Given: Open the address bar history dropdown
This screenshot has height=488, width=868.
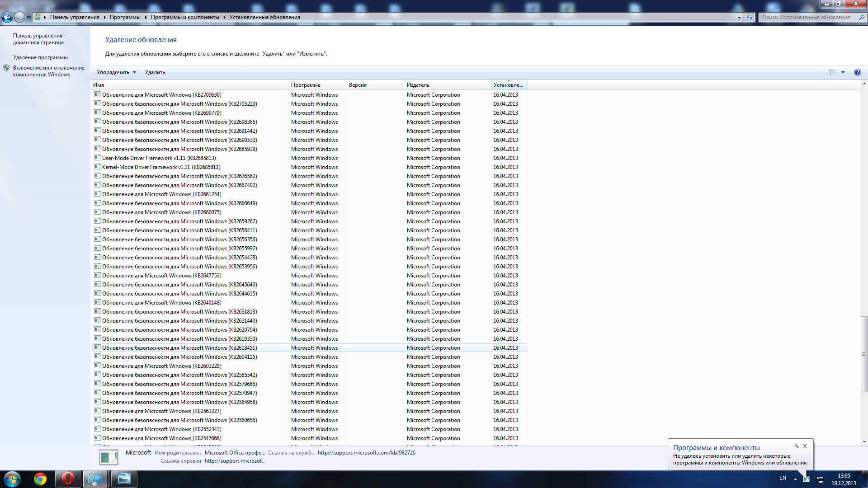Looking at the screenshot, I should pos(739,17).
